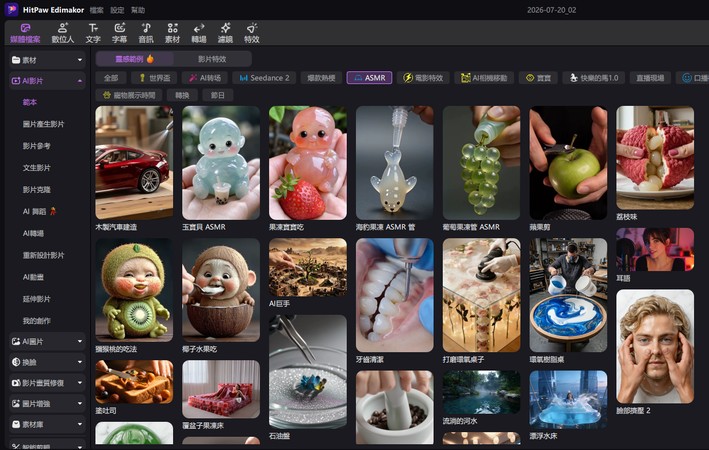
Task: Select the 木製汽車建造 red car template
Action: click(134, 163)
